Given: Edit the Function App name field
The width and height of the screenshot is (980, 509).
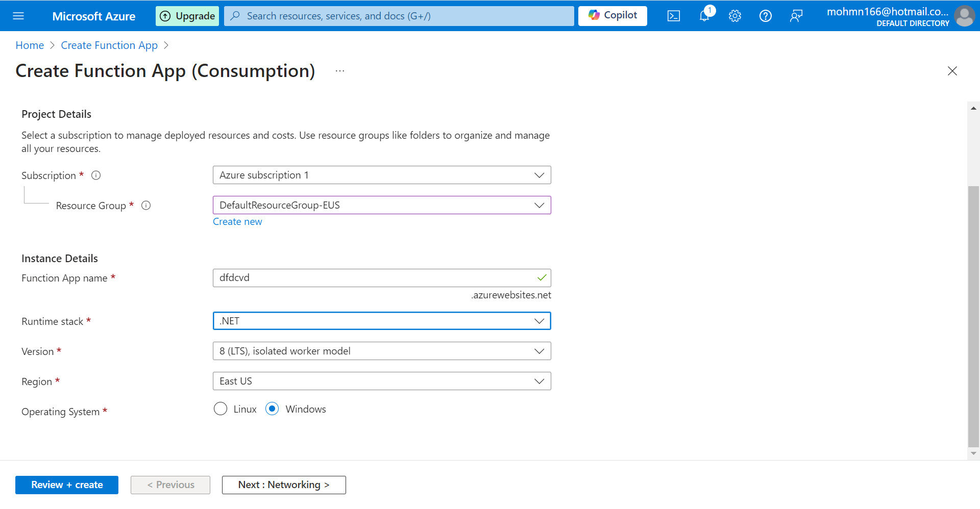Looking at the screenshot, I should [x=382, y=278].
